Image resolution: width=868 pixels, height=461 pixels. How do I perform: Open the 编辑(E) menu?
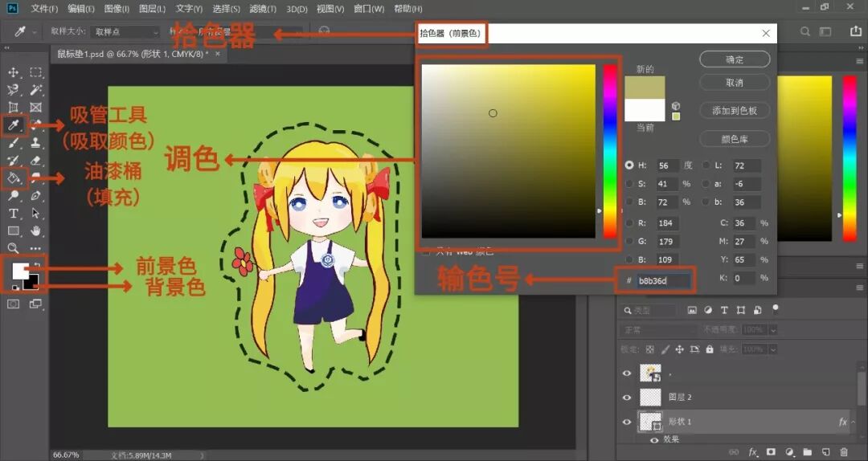[x=81, y=9]
